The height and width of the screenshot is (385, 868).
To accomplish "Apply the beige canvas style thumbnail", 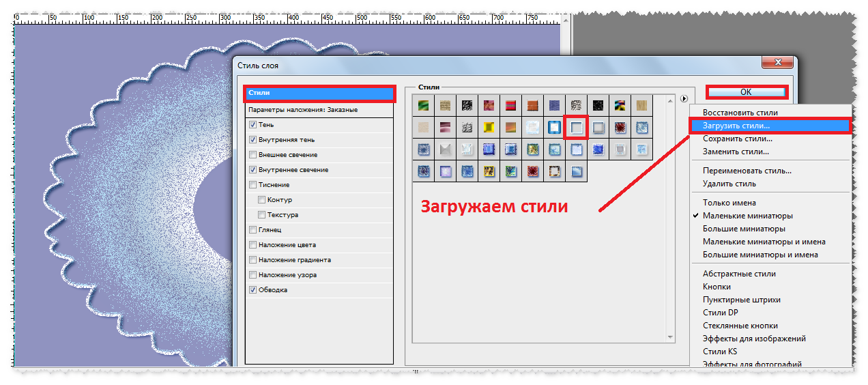I will [423, 127].
